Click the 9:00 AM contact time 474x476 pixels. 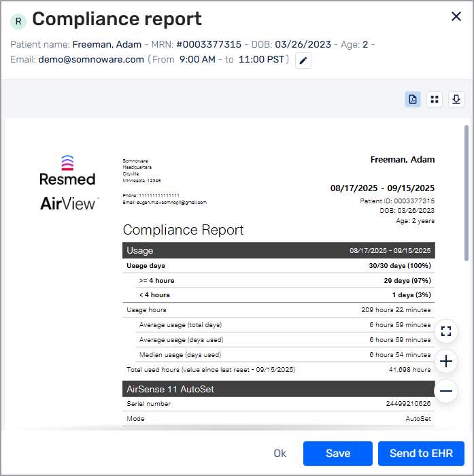tap(197, 60)
